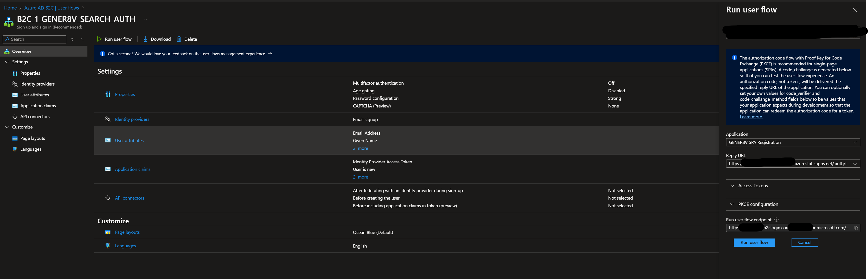Expand the PKCE configuration section
The image size is (868, 279).
coord(793,204)
